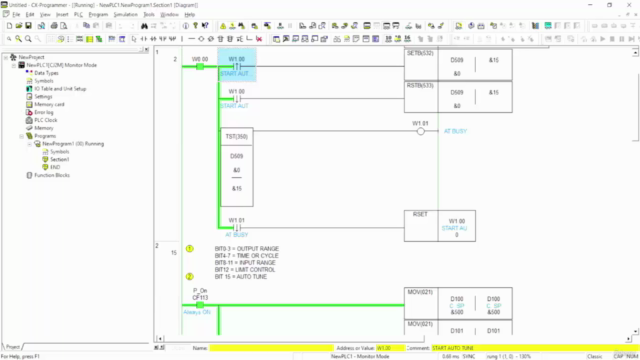Click the context help arrow icon
This screenshot has height=360, width=640.
(205, 26)
